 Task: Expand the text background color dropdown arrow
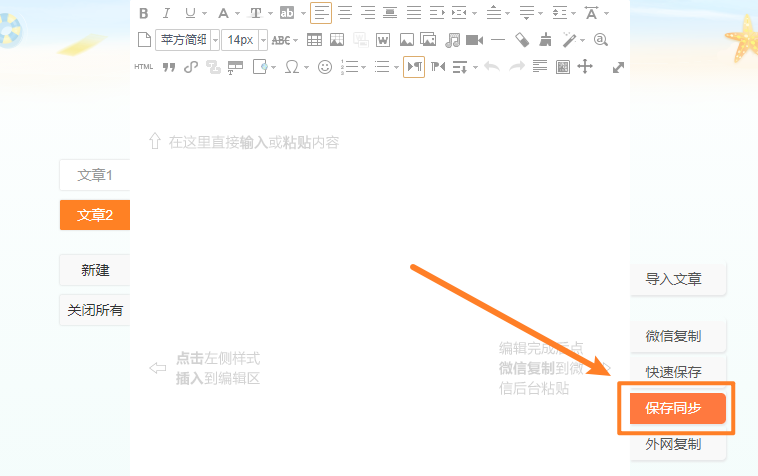click(x=303, y=14)
